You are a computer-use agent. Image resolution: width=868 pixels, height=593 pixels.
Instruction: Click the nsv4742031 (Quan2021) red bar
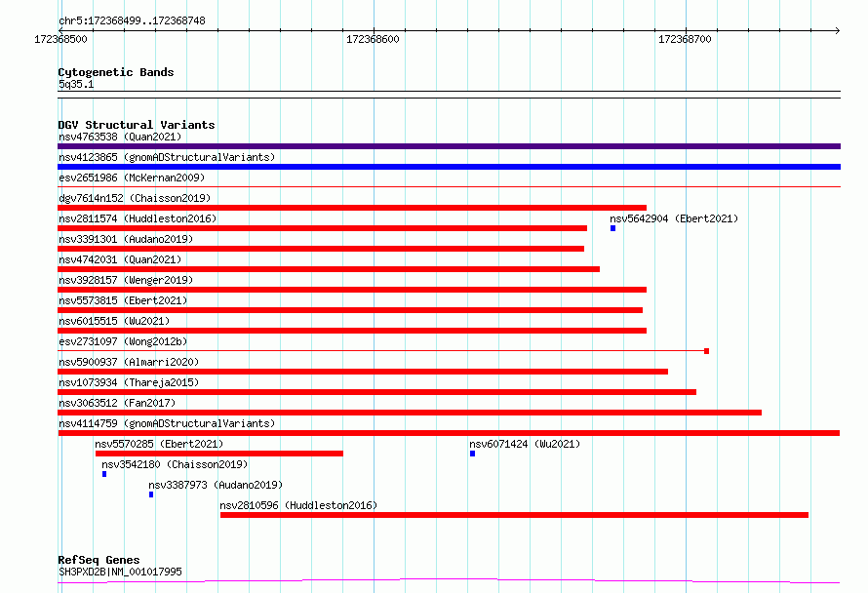click(329, 269)
